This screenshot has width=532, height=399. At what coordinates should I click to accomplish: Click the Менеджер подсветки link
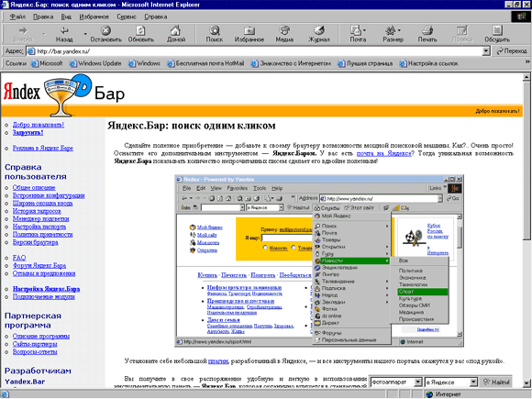[x=40, y=219]
